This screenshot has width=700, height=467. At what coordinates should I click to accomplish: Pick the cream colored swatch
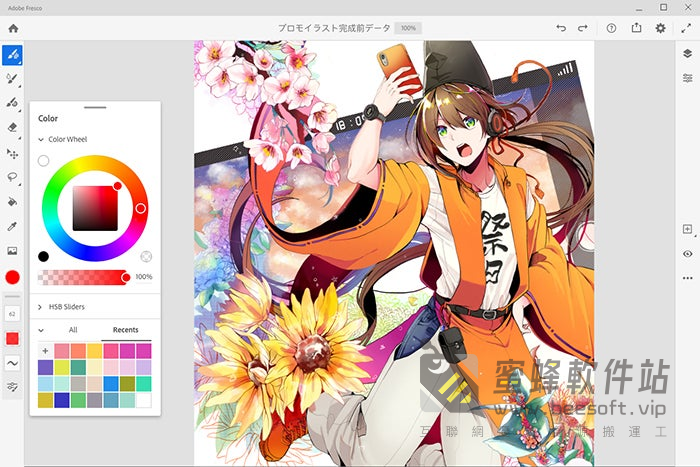pos(94,367)
